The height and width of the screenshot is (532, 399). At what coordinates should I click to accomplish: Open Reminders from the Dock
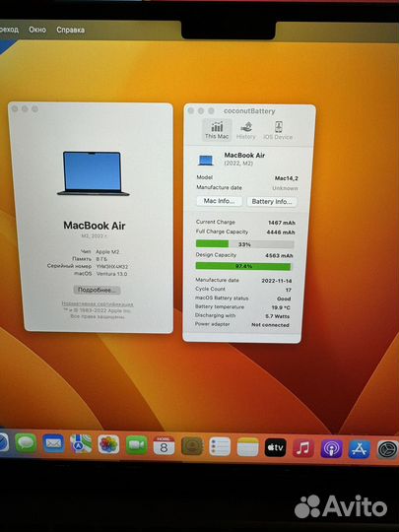[x=220, y=446]
